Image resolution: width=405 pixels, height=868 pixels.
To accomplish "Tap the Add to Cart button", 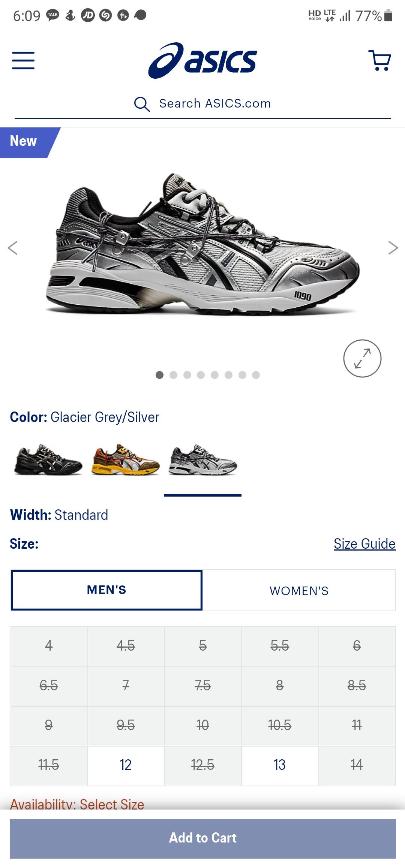I will point(202,839).
